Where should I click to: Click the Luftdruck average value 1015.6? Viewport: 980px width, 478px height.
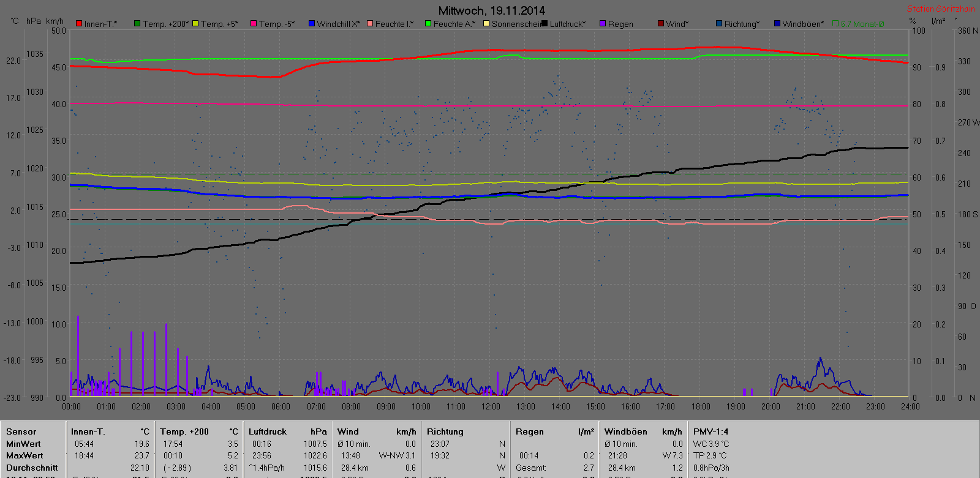pyautogui.click(x=315, y=468)
